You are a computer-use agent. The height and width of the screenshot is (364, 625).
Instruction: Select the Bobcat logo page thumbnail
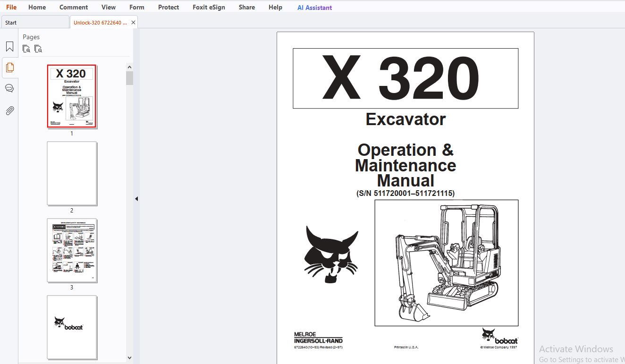pos(72,327)
